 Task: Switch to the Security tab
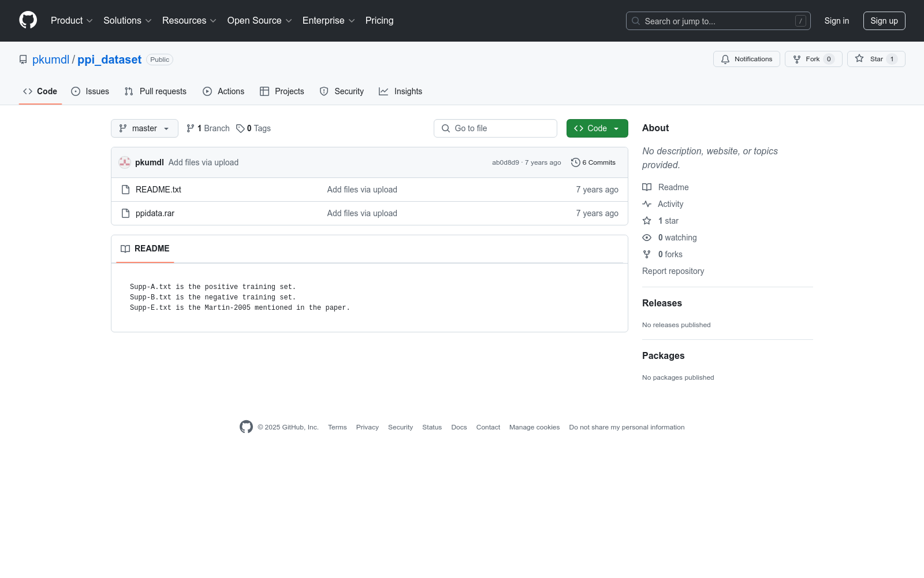pos(342,91)
